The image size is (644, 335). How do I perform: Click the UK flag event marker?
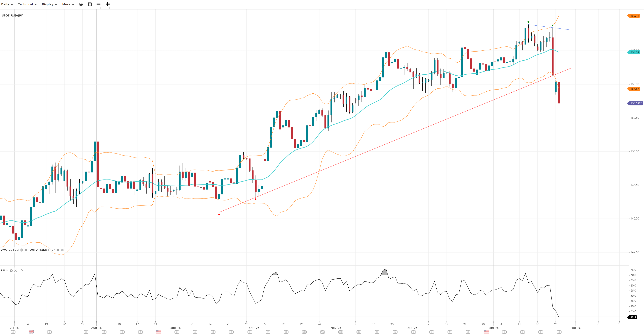(x=31, y=331)
